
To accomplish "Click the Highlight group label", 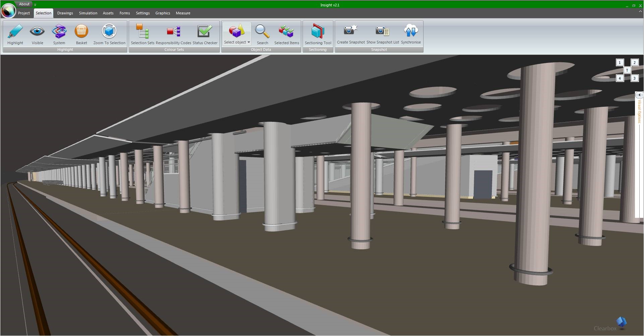I will (65, 50).
